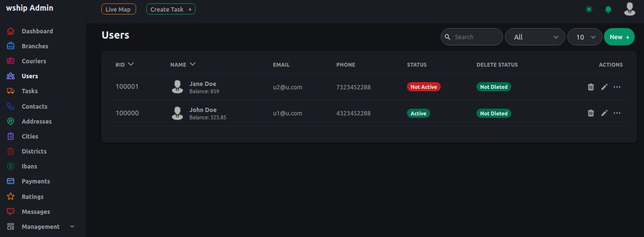
Task: Toggle Jane Doe's Not Active status badge
Action: click(x=423, y=87)
